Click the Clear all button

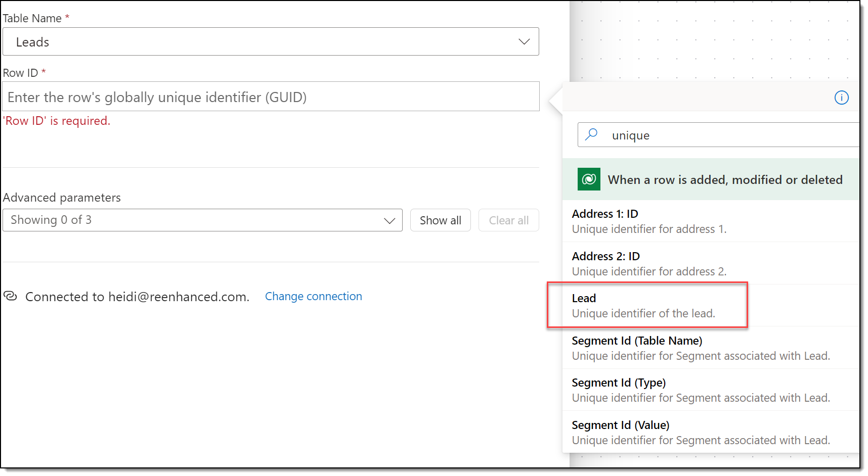(x=508, y=220)
